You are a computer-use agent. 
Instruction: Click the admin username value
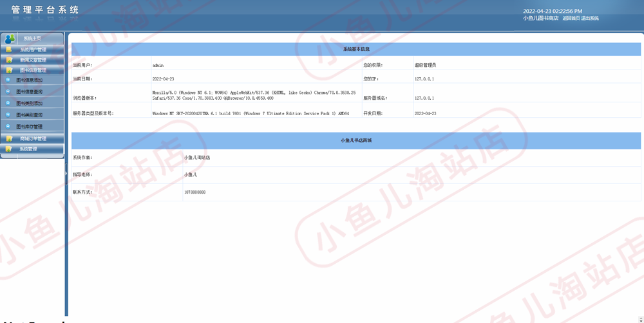[158, 65]
